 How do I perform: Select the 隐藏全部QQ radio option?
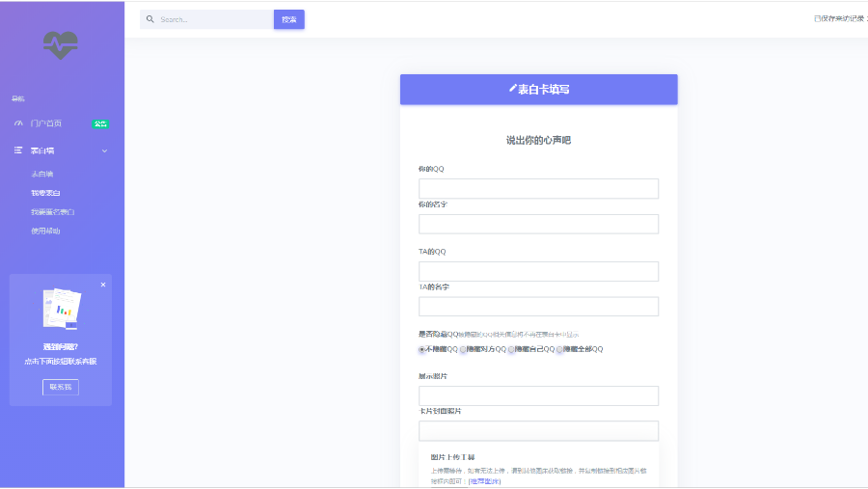coord(559,349)
